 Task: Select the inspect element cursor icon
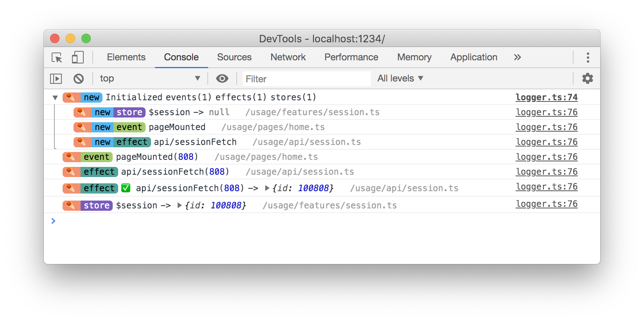57,58
